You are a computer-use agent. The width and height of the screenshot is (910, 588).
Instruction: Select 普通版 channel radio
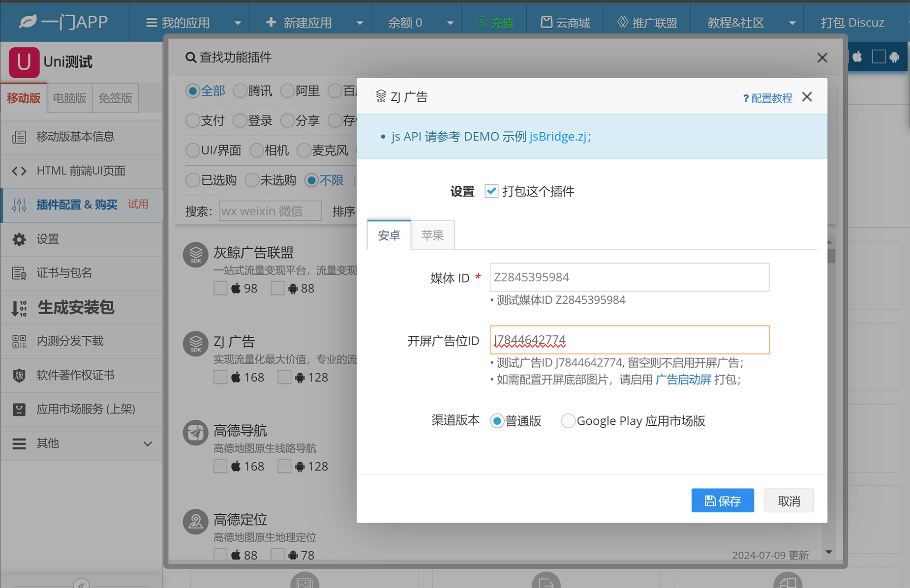tap(497, 421)
